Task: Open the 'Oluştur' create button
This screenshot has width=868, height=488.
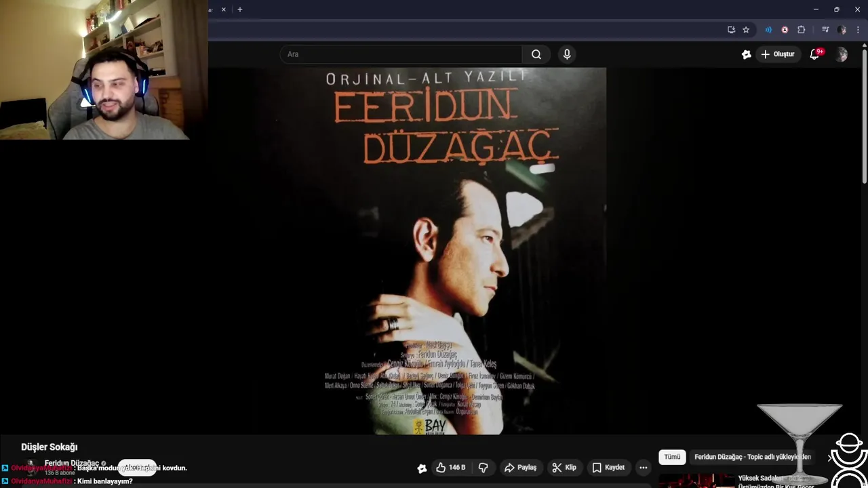Action: [778, 54]
